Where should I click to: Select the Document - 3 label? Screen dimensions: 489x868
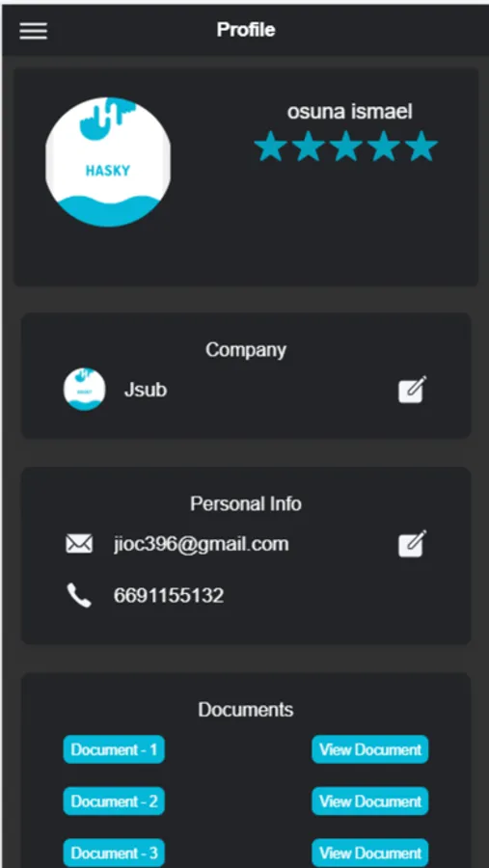pos(114,853)
